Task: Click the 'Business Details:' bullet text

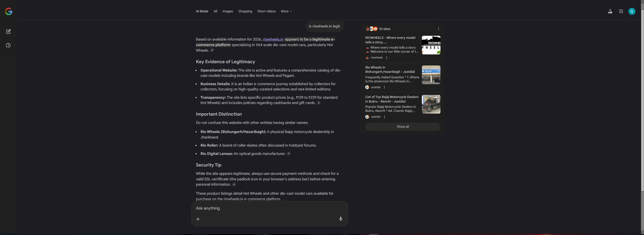Action: coord(215,84)
